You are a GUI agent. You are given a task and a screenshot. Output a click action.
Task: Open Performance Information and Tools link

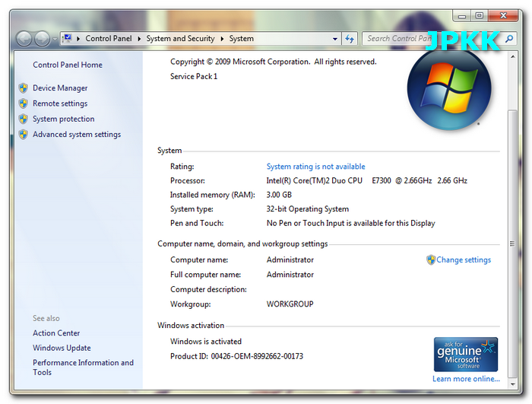(x=83, y=367)
